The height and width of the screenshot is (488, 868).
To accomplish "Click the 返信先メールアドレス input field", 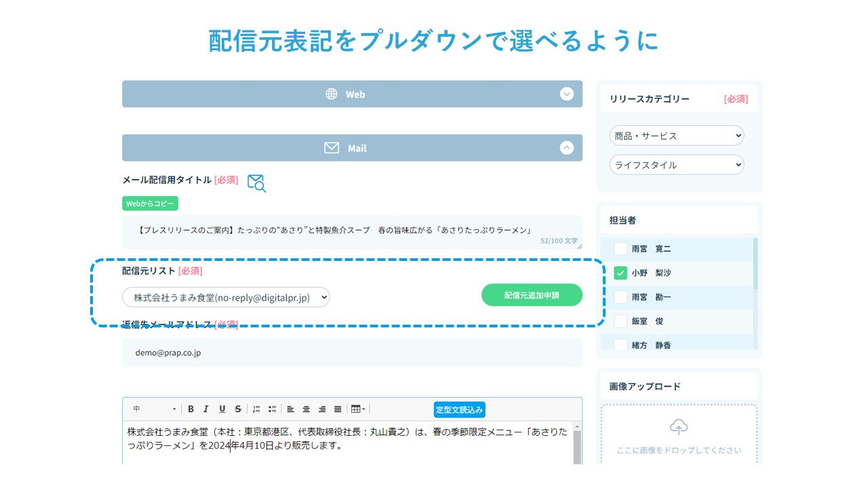I will coord(352,353).
